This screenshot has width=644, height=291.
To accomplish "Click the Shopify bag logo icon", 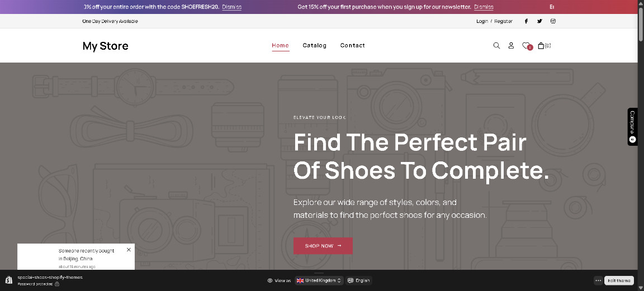I will [9, 280].
